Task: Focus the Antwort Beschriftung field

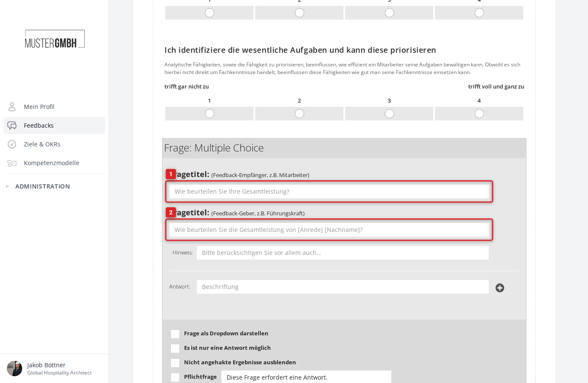Action: coord(343,287)
